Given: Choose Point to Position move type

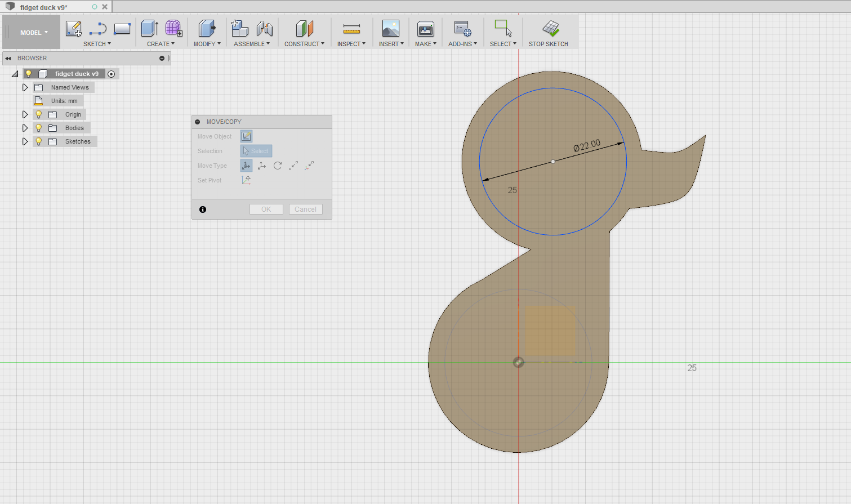Looking at the screenshot, I should coord(309,166).
